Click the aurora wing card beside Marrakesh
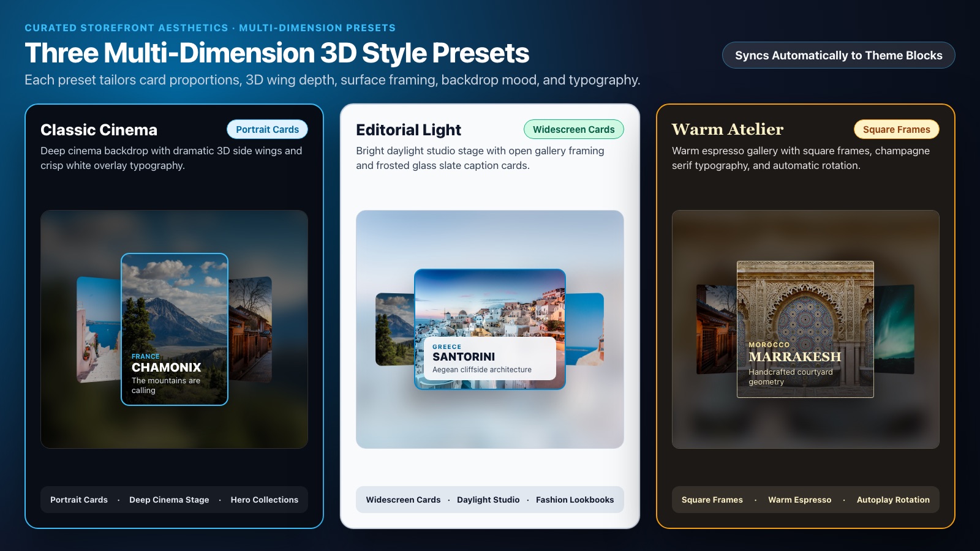This screenshot has height=551, width=980. (x=894, y=329)
